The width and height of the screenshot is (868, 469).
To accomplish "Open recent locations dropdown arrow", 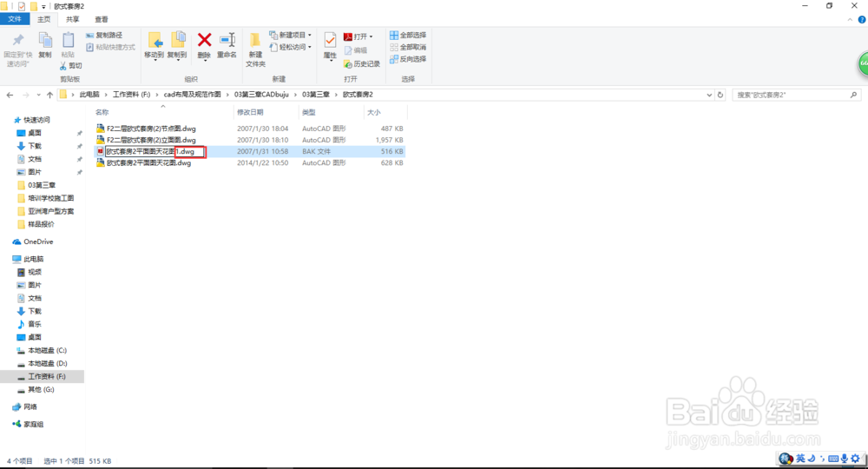I will pyautogui.click(x=38, y=95).
